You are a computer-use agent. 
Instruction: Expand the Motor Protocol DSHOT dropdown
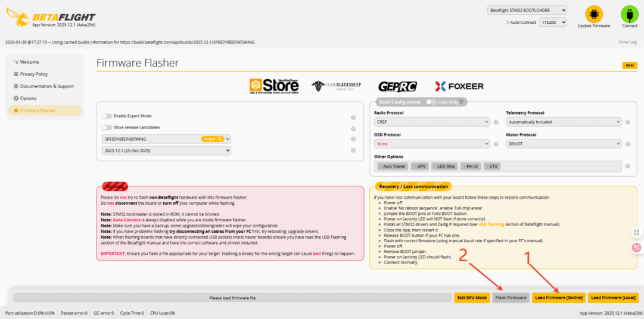click(564, 144)
